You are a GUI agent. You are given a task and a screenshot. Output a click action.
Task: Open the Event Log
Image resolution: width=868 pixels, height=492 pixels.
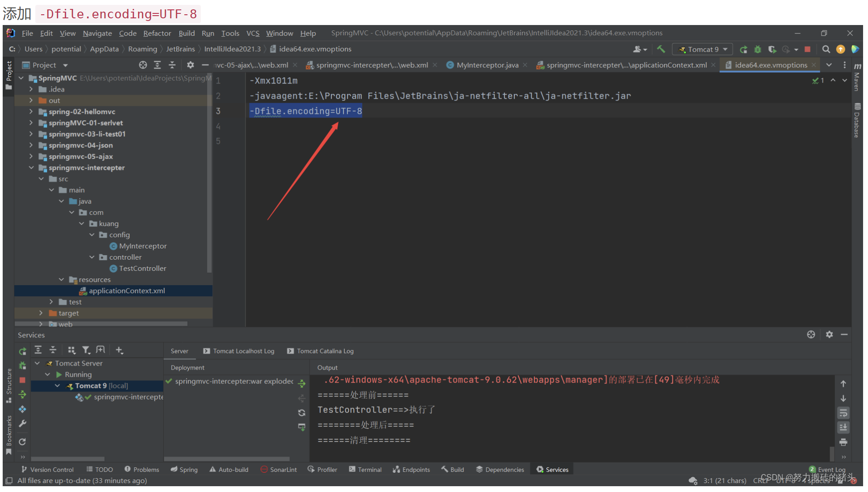tap(827, 470)
